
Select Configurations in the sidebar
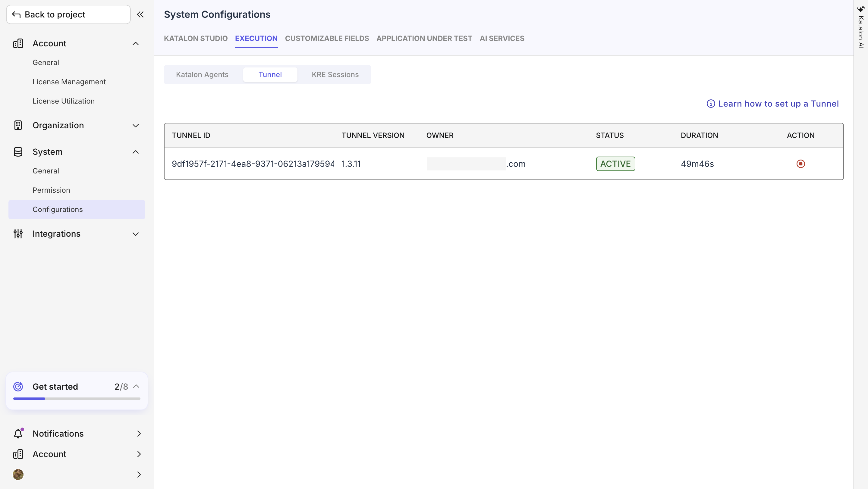pos(77,210)
